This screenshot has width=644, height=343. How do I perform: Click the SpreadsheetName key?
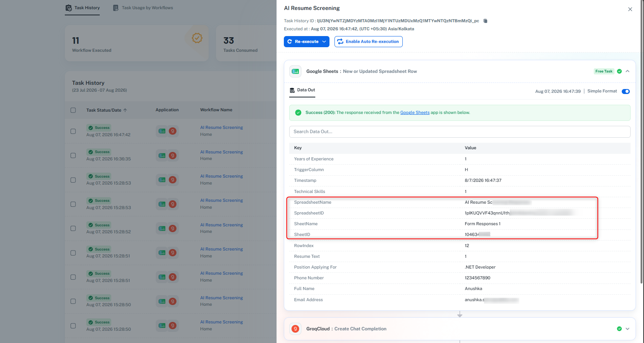pyautogui.click(x=313, y=202)
